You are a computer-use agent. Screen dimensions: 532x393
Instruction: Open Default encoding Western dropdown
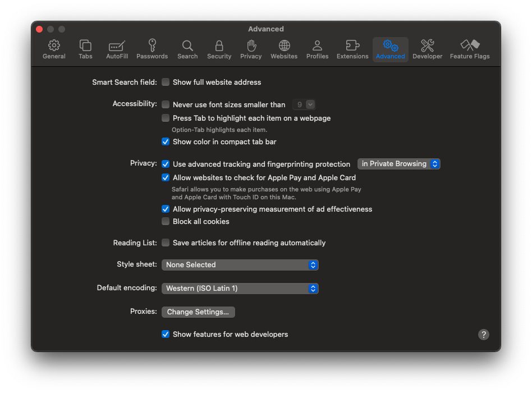pyautogui.click(x=240, y=288)
